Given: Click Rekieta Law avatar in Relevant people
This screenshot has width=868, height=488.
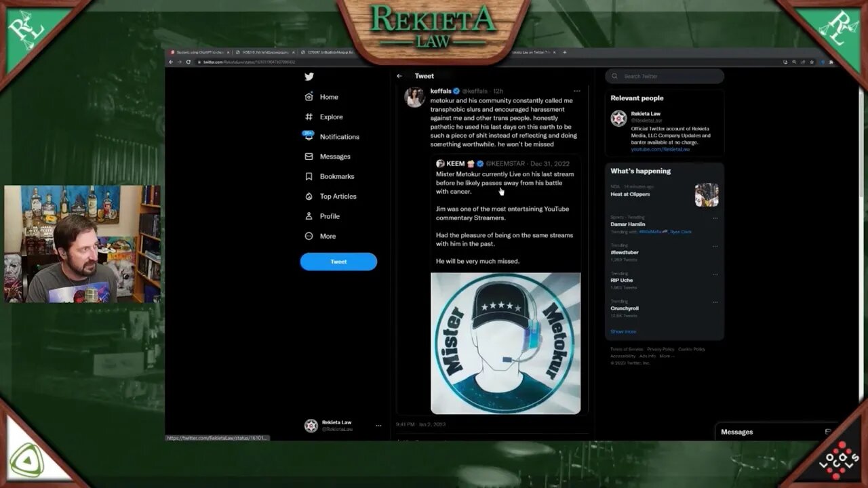Looking at the screenshot, I should point(618,119).
